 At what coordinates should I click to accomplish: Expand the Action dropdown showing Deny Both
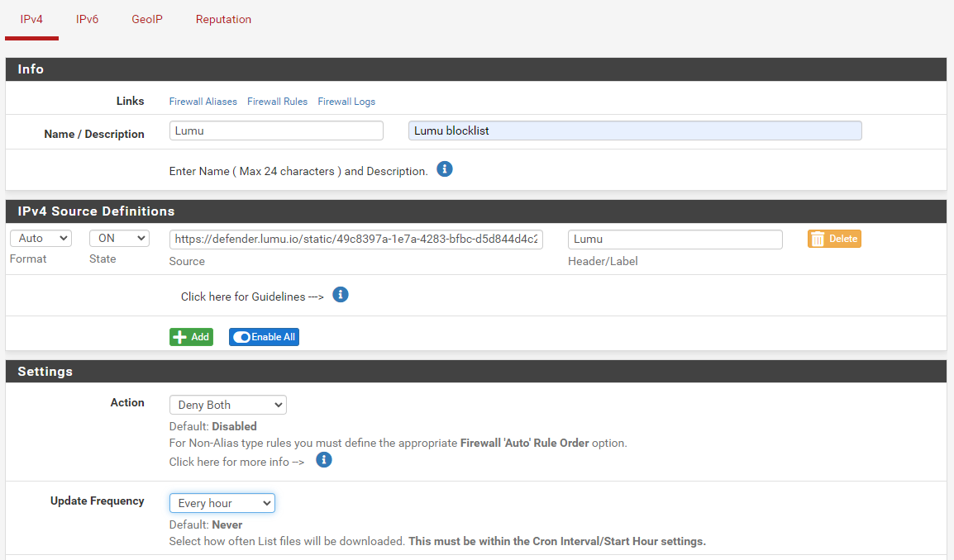(227, 405)
